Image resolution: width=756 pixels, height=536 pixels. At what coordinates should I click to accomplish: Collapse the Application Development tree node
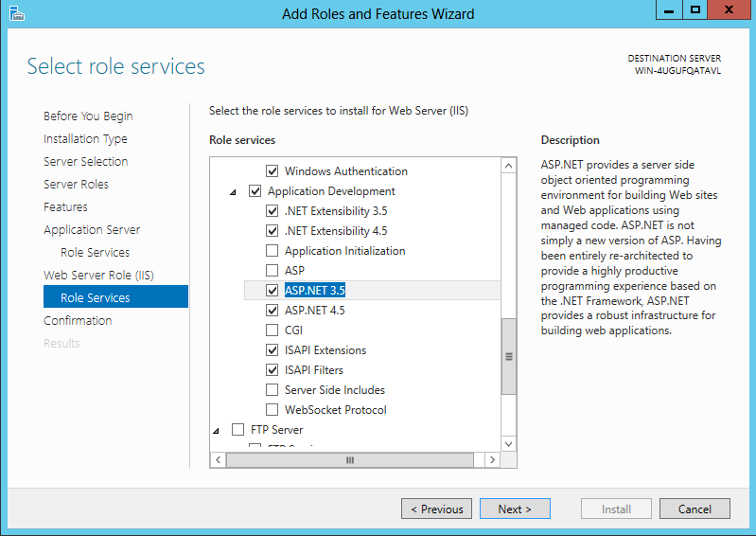coord(233,192)
